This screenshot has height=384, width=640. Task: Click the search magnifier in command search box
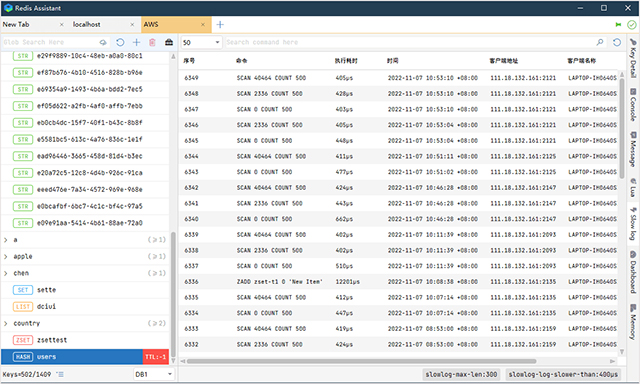(600, 42)
